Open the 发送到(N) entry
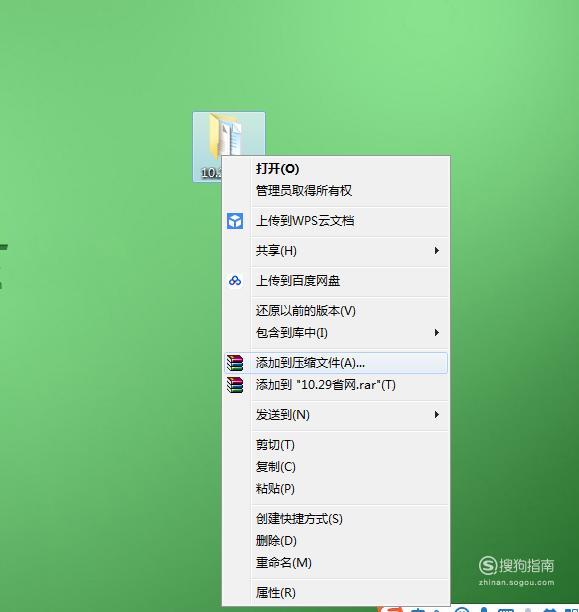The image size is (579, 612). [x=336, y=415]
